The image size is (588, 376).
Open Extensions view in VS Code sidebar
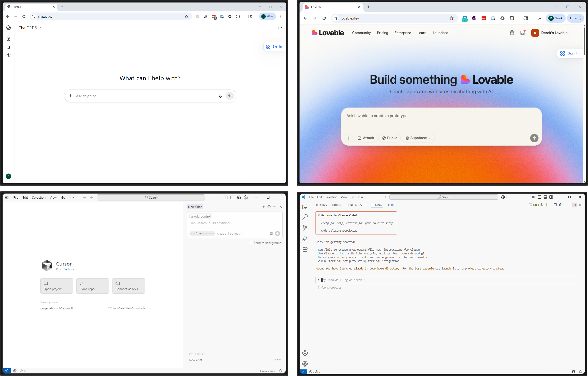[305, 249]
